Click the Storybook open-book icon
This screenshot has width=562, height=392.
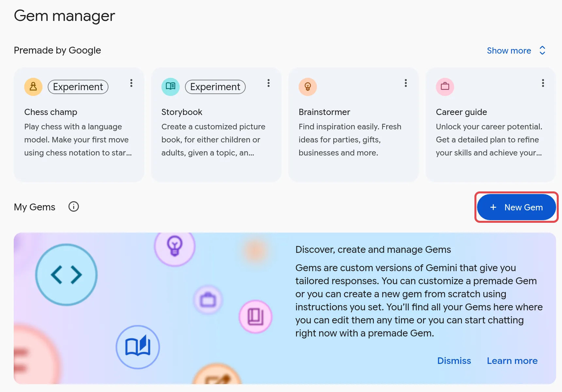click(x=171, y=87)
